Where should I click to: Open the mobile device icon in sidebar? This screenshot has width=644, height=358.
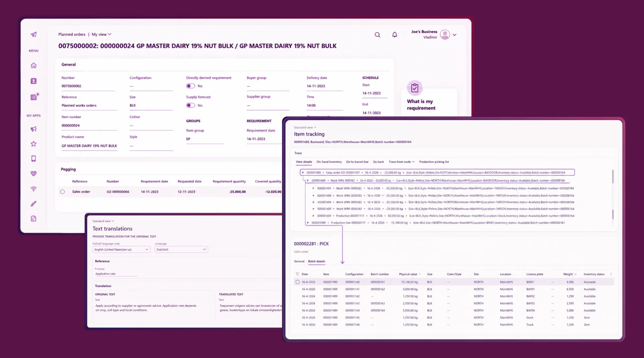click(x=34, y=159)
